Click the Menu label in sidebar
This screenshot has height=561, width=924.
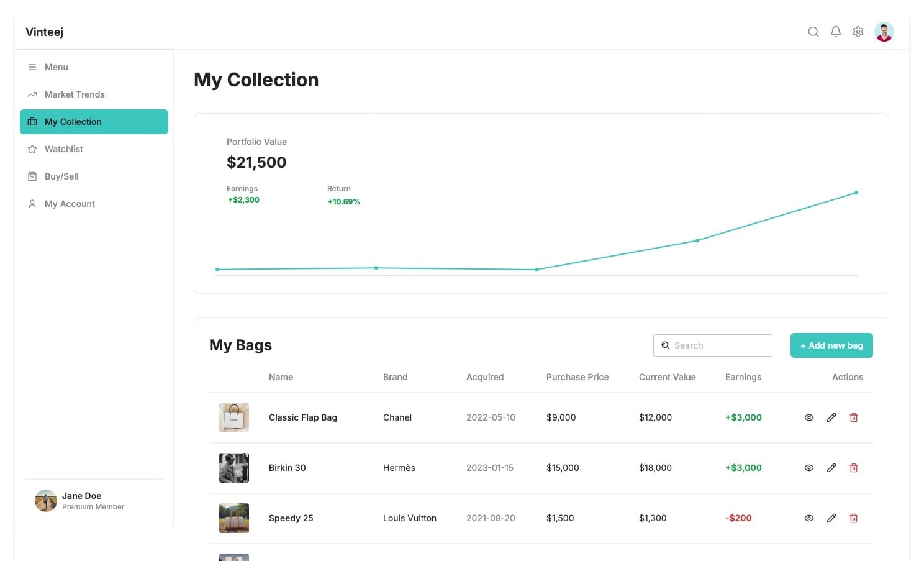click(x=57, y=67)
